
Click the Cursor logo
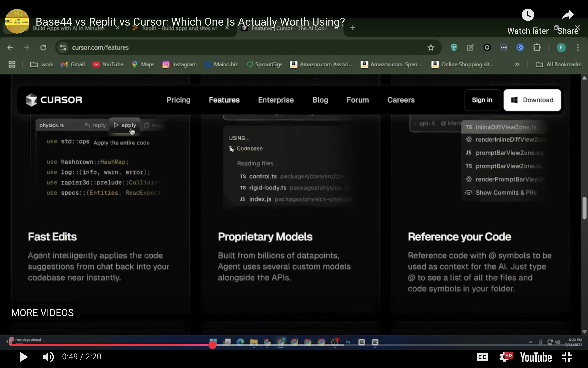click(x=54, y=100)
